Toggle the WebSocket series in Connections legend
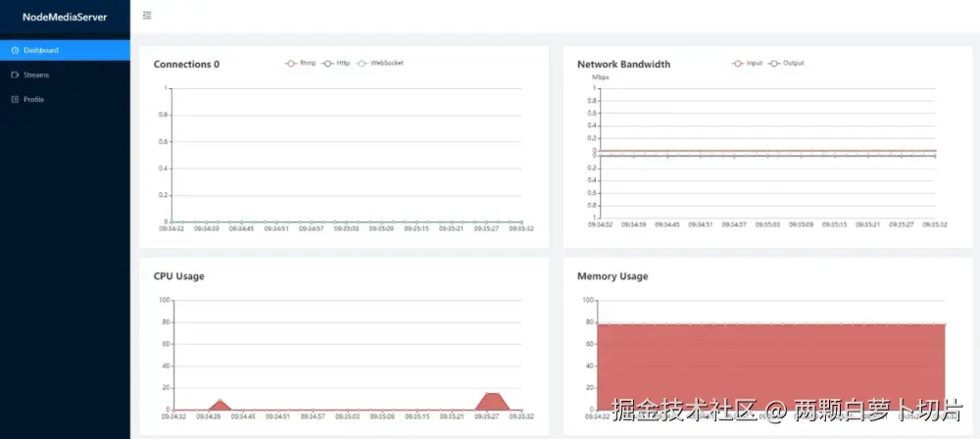This screenshot has width=980, height=439. (x=380, y=63)
